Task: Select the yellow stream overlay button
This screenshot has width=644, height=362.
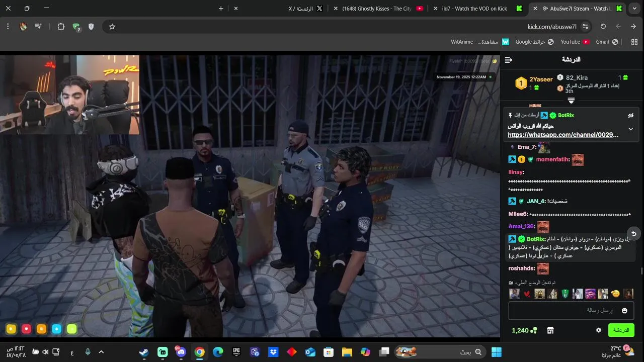Action: [11, 329]
